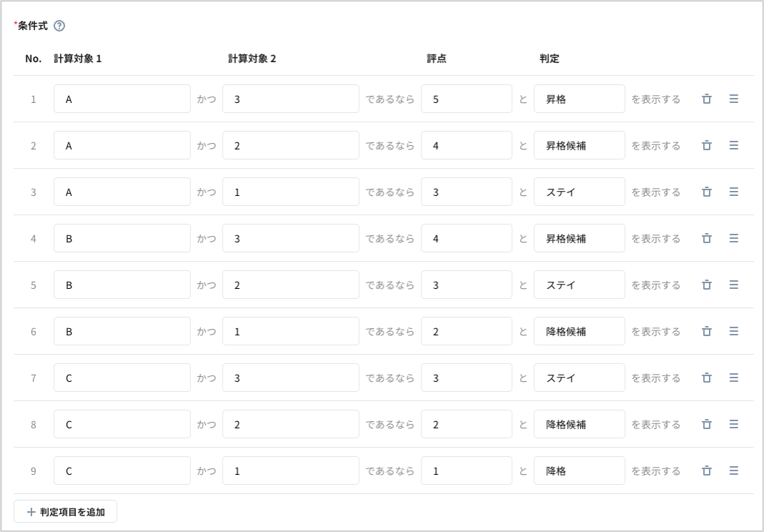The height and width of the screenshot is (532, 764).
Task: Delete condition row 1 with trash icon
Action: pyautogui.click(x=707, y=99)
